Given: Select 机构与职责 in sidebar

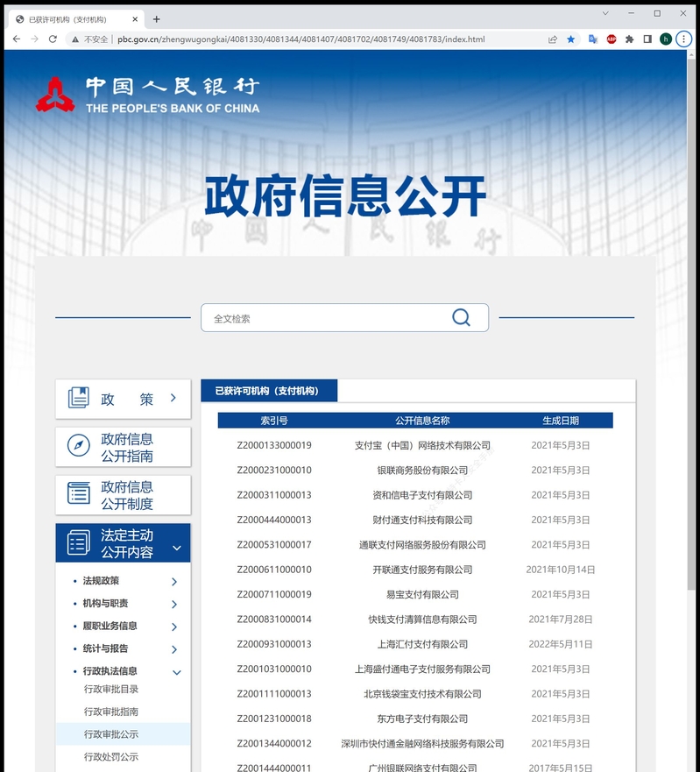Looking at the screenshot, I should pos(105,604).
